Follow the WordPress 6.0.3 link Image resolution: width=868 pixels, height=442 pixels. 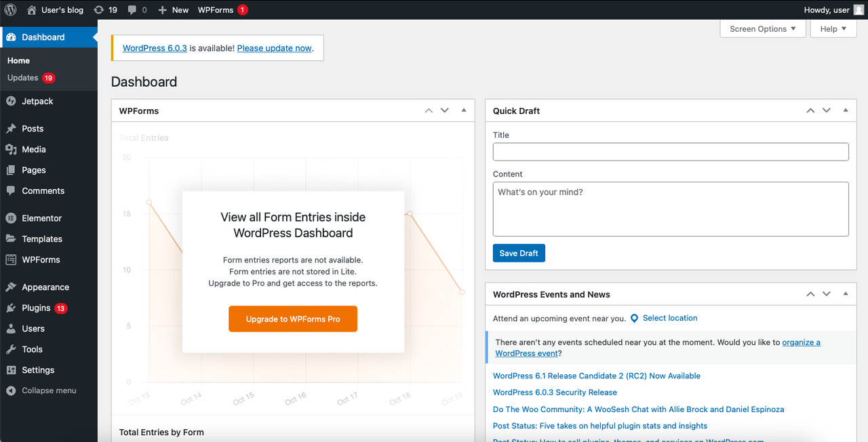pos(155,48)
